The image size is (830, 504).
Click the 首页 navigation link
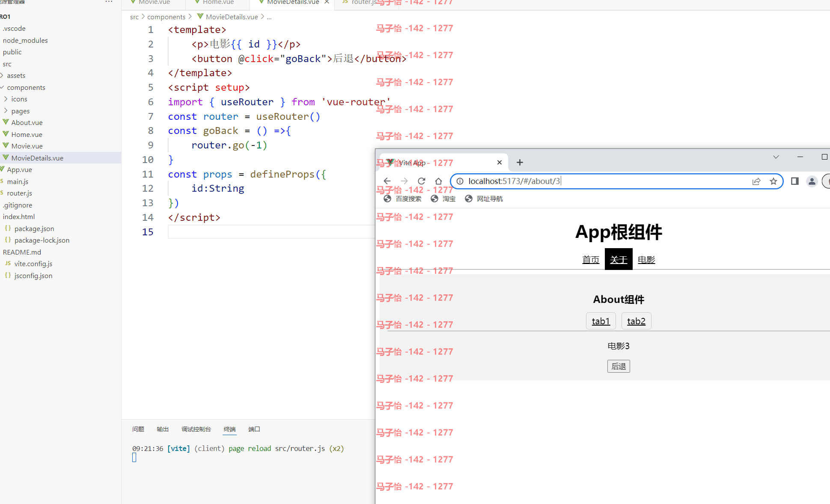point(591,260)
